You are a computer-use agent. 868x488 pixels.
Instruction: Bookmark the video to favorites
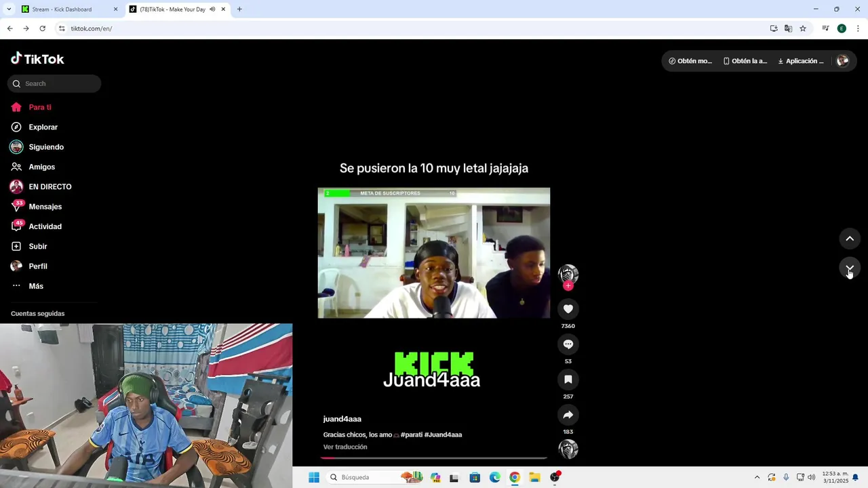coord(568,380)
